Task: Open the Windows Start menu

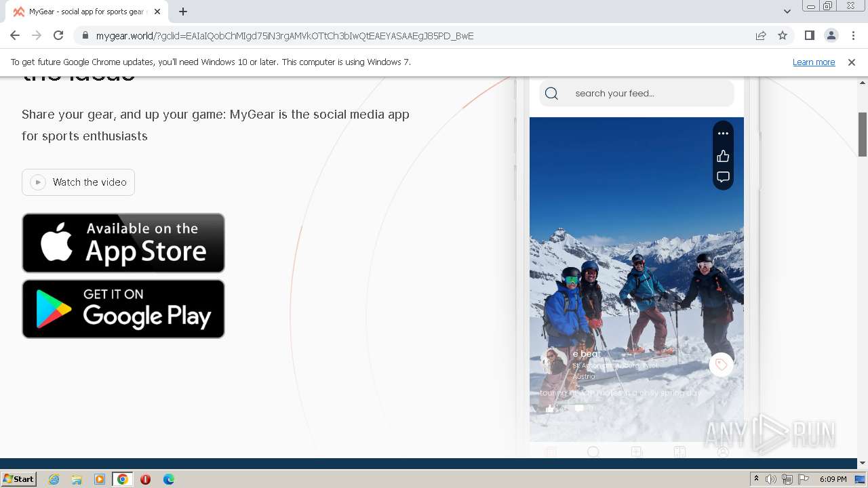Action: 19,479
